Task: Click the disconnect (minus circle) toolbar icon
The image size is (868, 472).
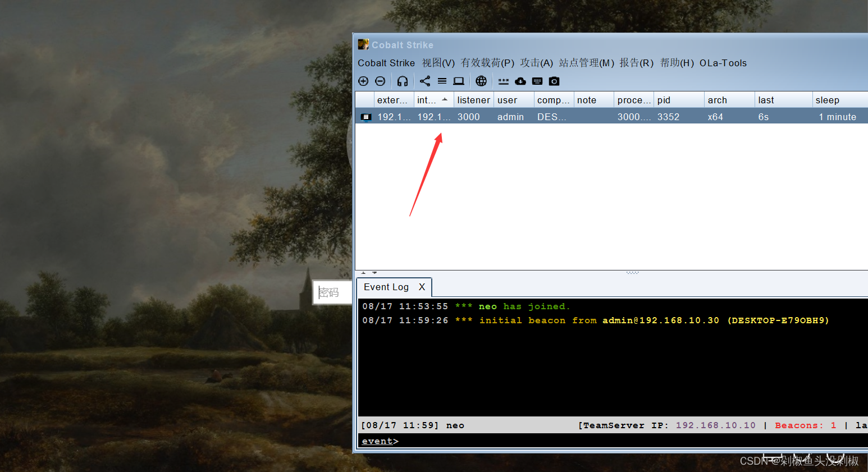Action: (x=380, y=81)
